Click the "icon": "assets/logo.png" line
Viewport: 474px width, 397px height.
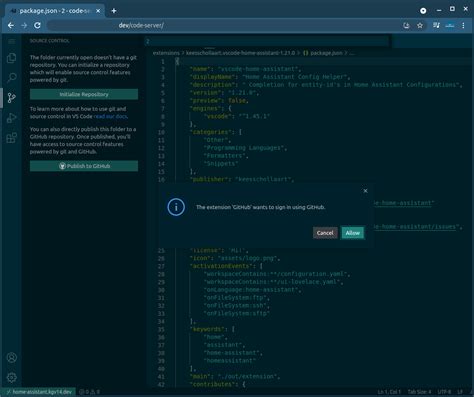click(235, 258)
